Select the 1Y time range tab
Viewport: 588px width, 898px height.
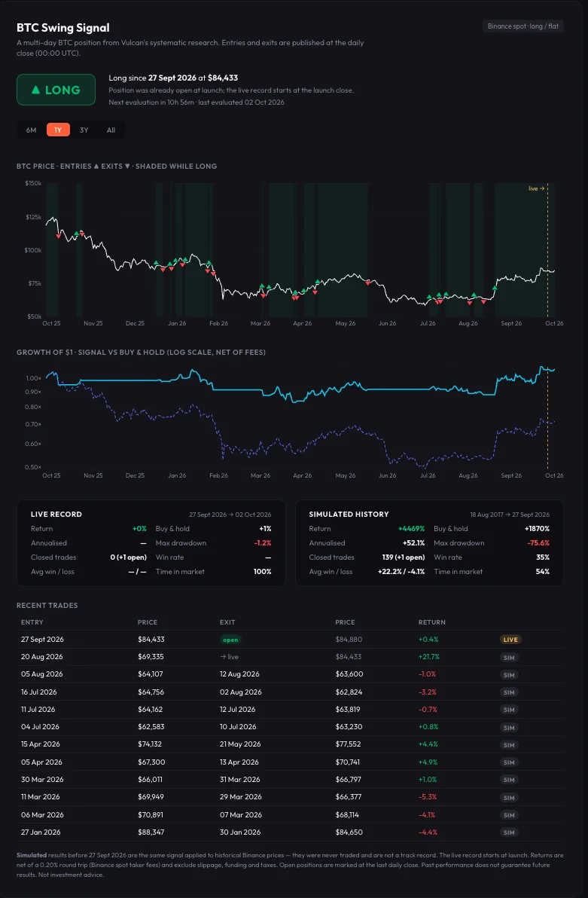coord(58,130)
